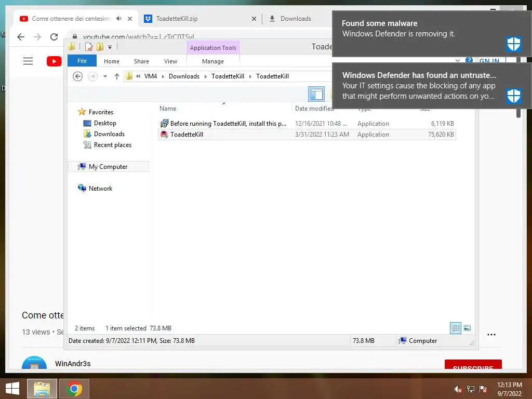532x399 pixels.
Task: Open the YouTube logo home link
Action: point(54,61)
